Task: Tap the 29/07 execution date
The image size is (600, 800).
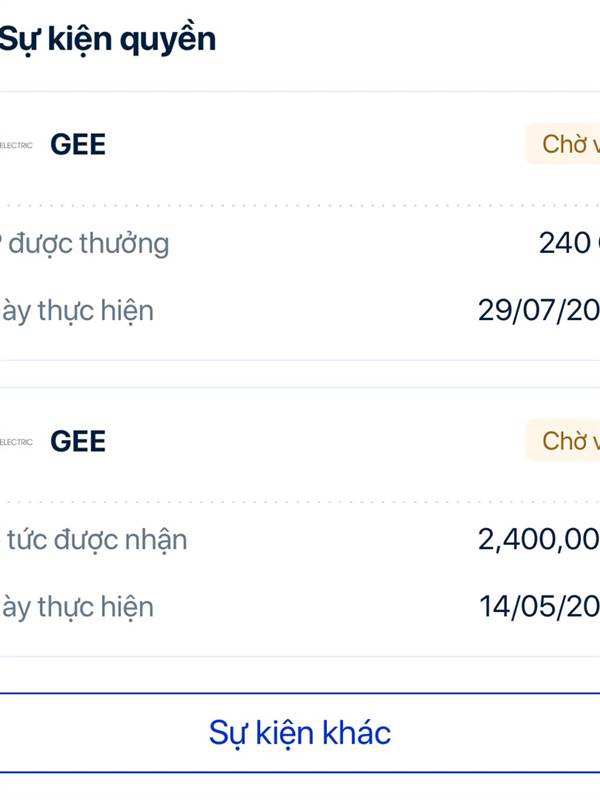Action: pyautogui.click(x=539, y=310)
